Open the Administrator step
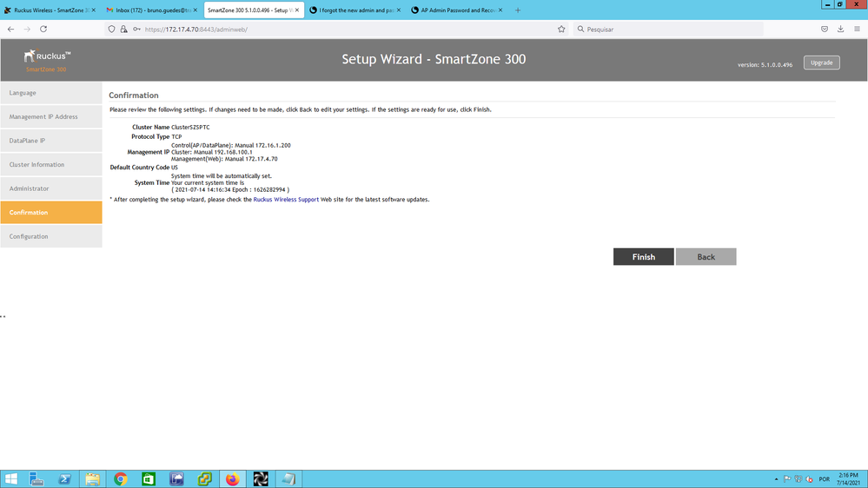 tap(51, 188)
